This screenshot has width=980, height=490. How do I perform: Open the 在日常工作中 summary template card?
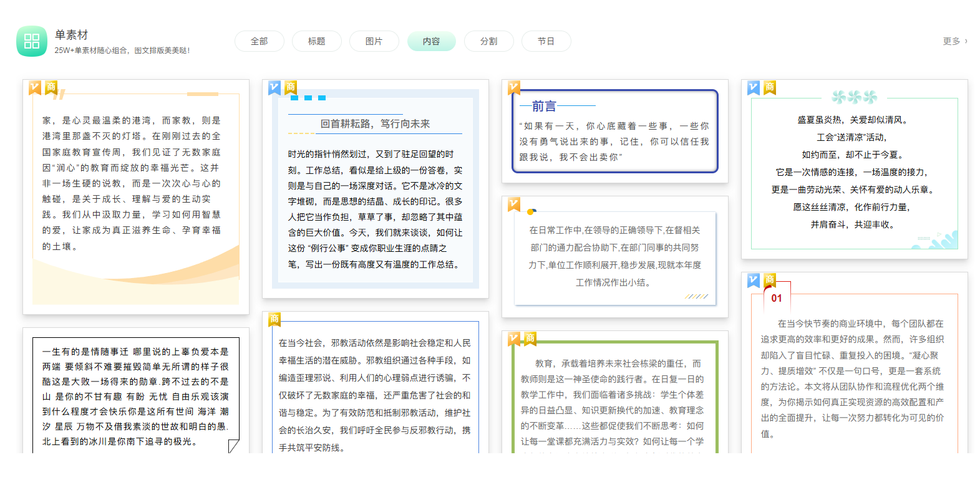[615, 257]
